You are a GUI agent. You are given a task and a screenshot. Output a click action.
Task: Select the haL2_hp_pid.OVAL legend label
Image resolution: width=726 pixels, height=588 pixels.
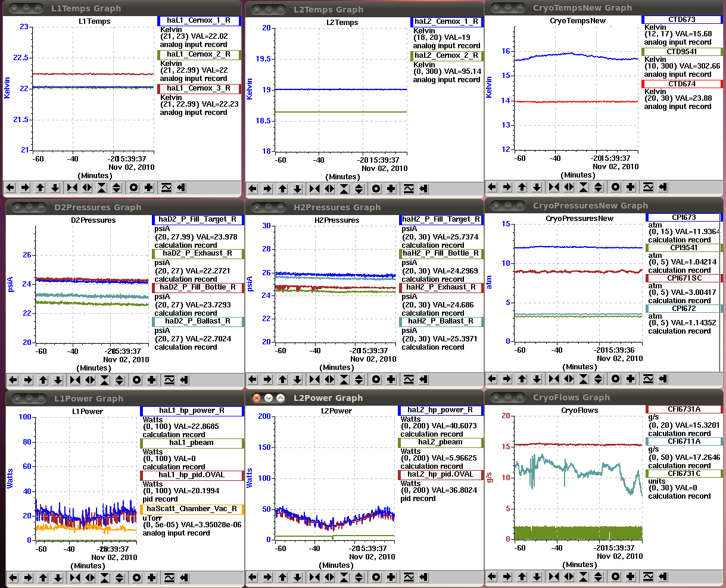point(440,475)
